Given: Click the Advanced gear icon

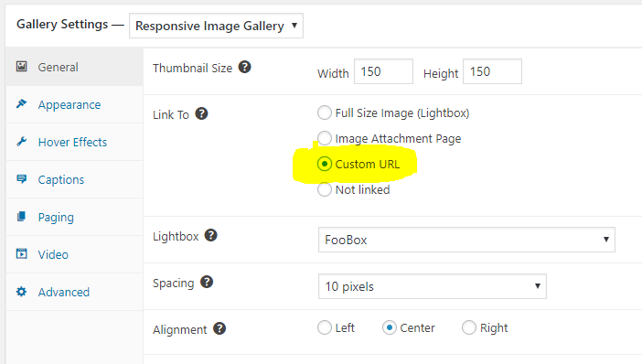Looking at the screenshot, I should click(x=21, y=292).
